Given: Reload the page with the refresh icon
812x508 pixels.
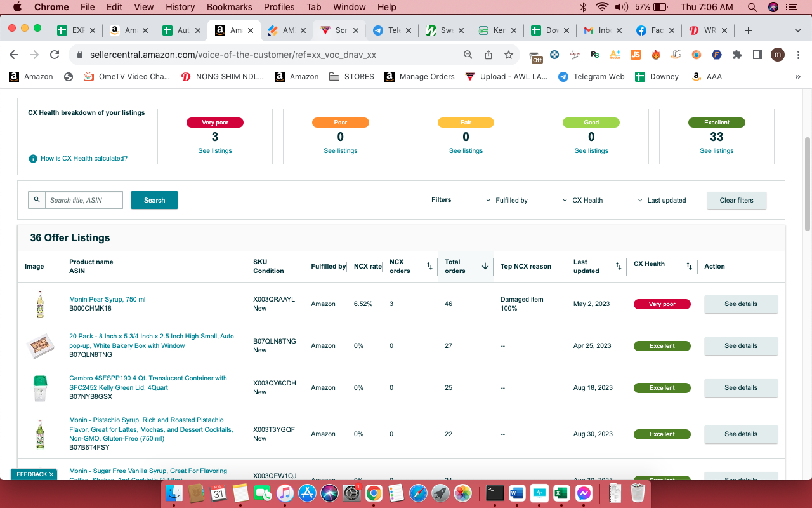Looking at the screenshot, I should 55,55.
